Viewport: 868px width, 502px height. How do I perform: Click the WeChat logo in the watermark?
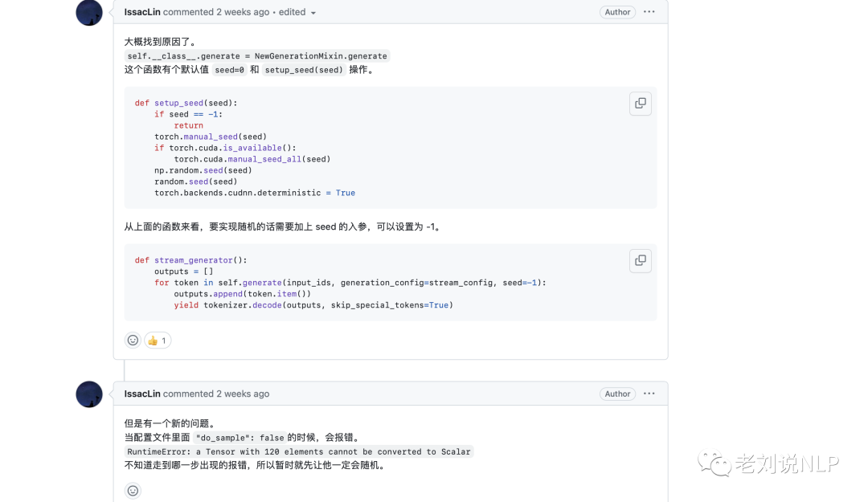pos(714,463)
